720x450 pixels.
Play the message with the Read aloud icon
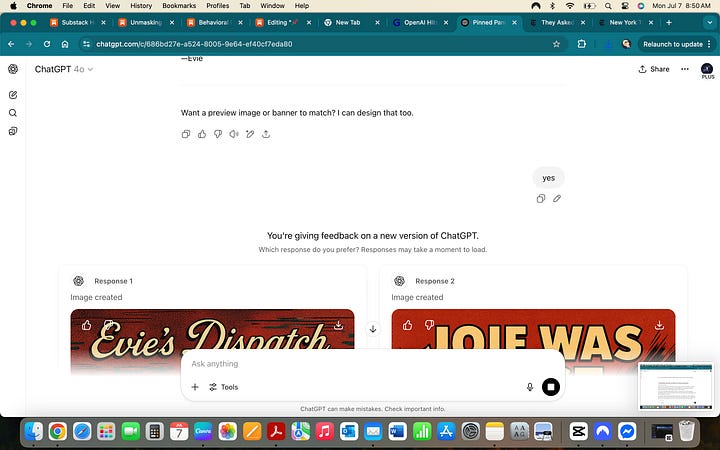[234, 134]
